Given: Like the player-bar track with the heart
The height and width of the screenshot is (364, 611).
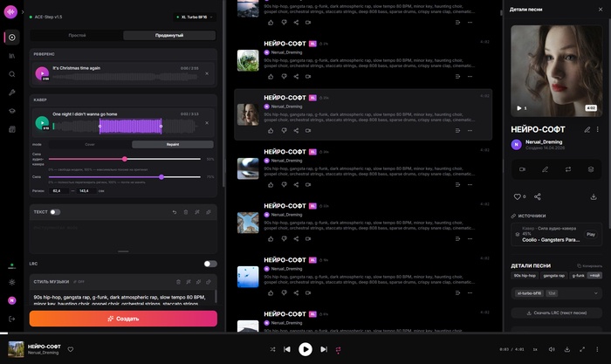Looking at the screenshot, I should pyautogui.click(x=71, y=349).
